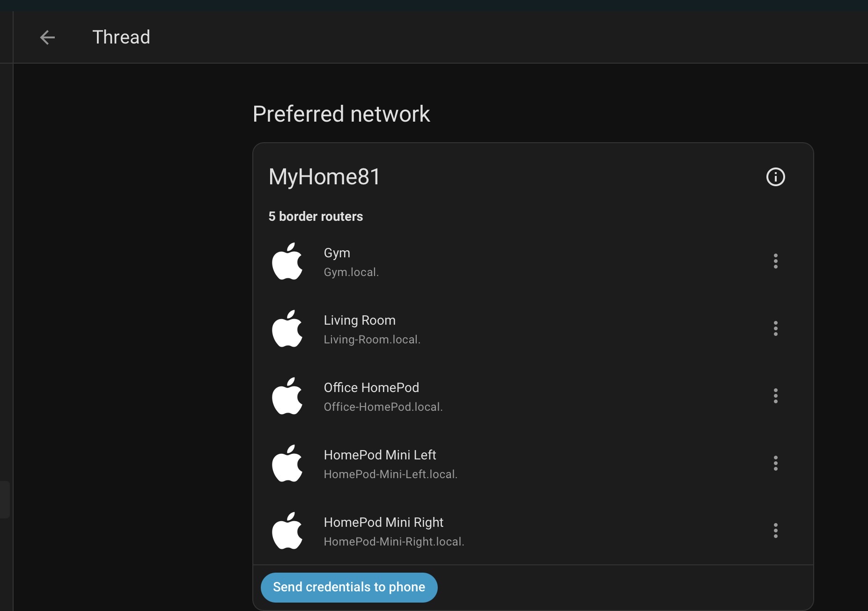Click the Thread page title
The width and height of the screenshot is (868, 611).
[121, 37]
